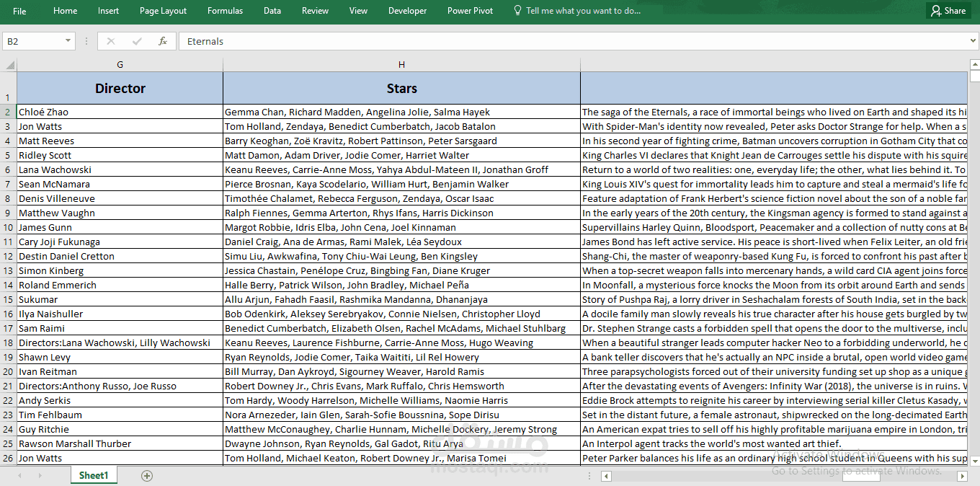Click the next sheet navigation arrow
Viewport: 980px width, 486px height.
40,476
